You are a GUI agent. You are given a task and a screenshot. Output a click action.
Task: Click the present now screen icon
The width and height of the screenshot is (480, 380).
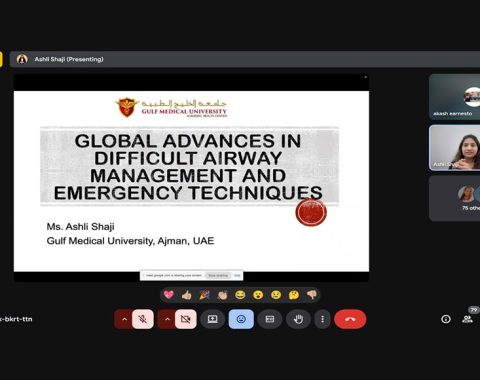pyautogui.click(x=213, y=319)
